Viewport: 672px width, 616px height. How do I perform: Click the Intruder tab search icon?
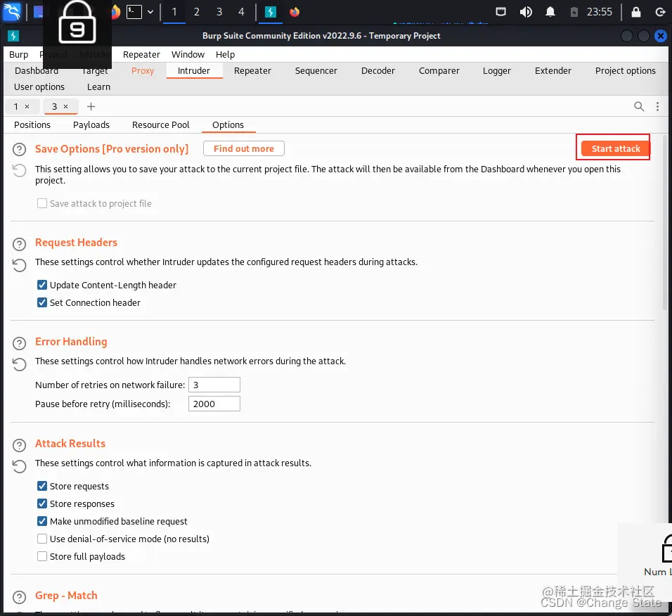[639, 106]
